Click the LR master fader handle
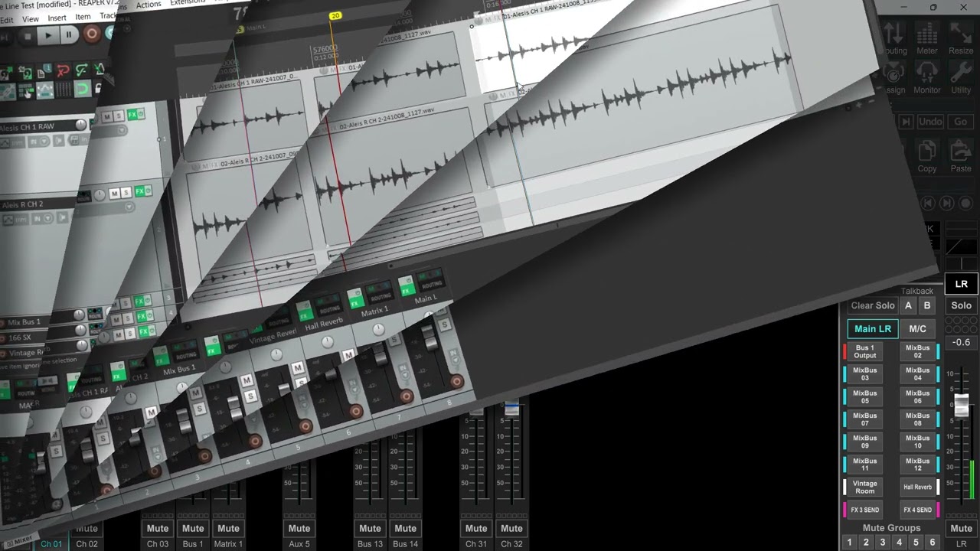The width and height of the screenshot is (980, 551). coord(961,407)
